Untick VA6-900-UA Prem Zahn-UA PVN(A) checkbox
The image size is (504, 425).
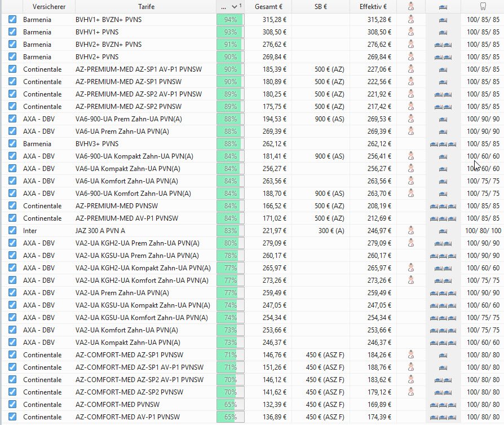[x=12, y=119]
